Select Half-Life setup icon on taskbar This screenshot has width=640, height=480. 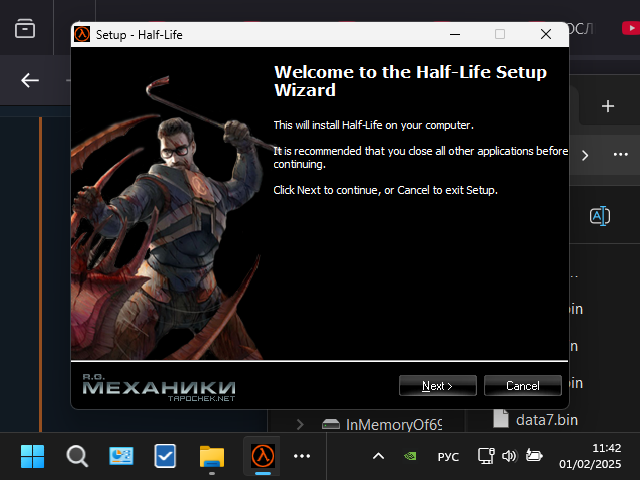click(x=262, y=456)
